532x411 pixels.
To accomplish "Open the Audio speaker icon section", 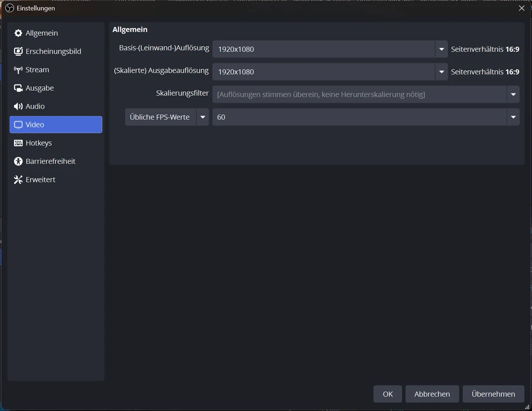I will (x=18, y=106).
